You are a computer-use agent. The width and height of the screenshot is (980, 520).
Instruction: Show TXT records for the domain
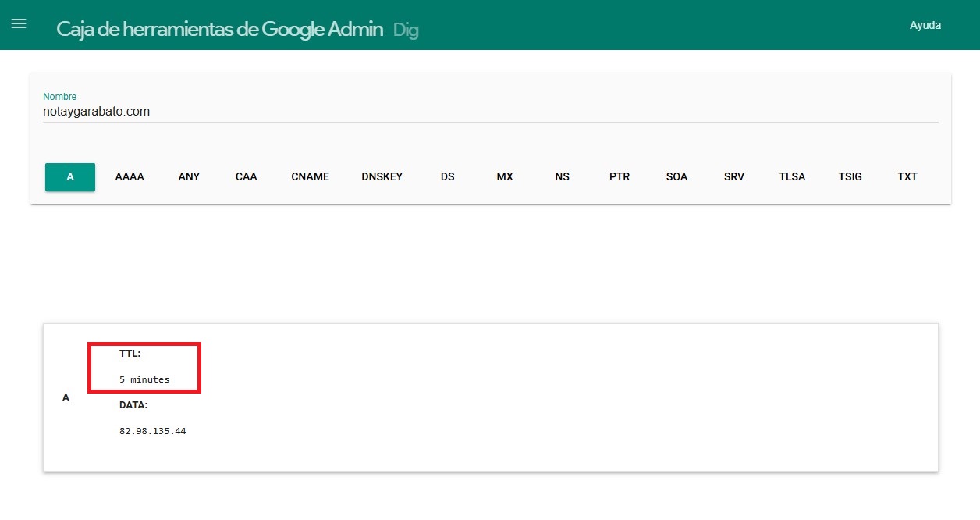pos(907,176)
